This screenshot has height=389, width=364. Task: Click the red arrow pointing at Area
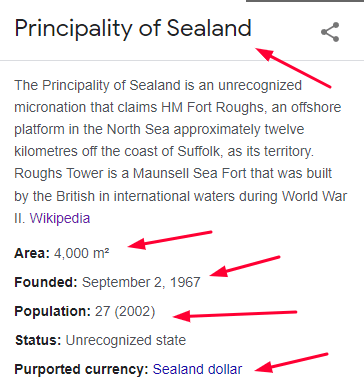[170, 240]
